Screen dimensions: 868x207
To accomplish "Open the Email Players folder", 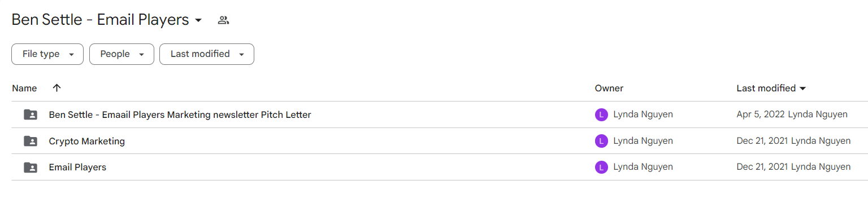I will point(77,167).
